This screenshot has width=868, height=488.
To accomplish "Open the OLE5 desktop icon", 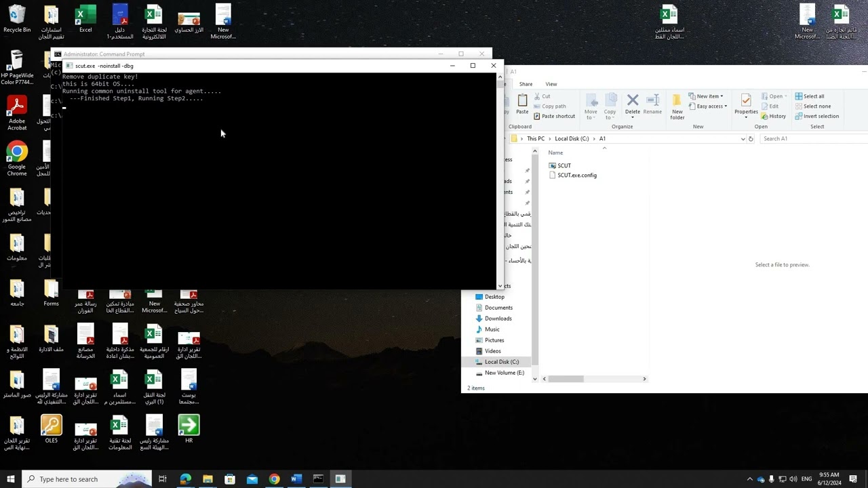I will point(52,430).
